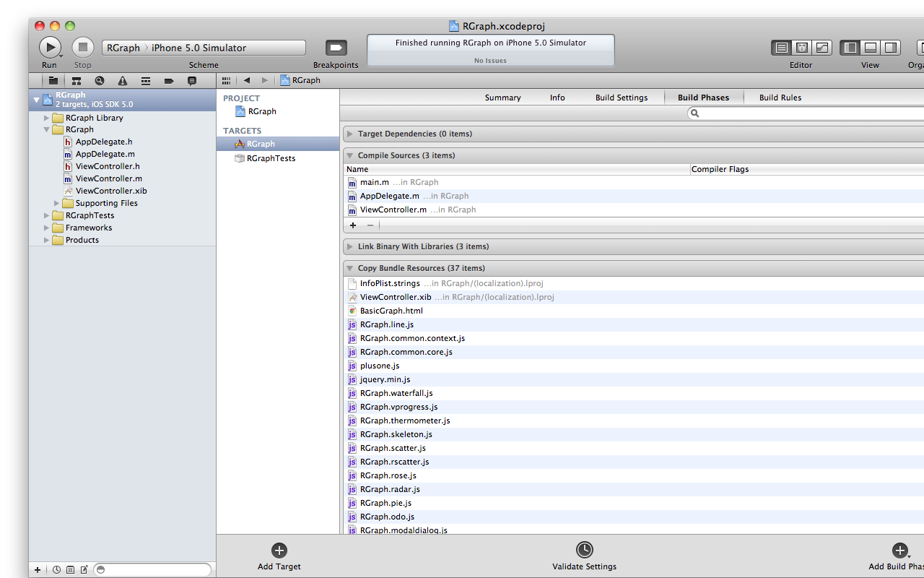
Task: Toggle the Utilities pane view
Action: [x=891, y=48]
